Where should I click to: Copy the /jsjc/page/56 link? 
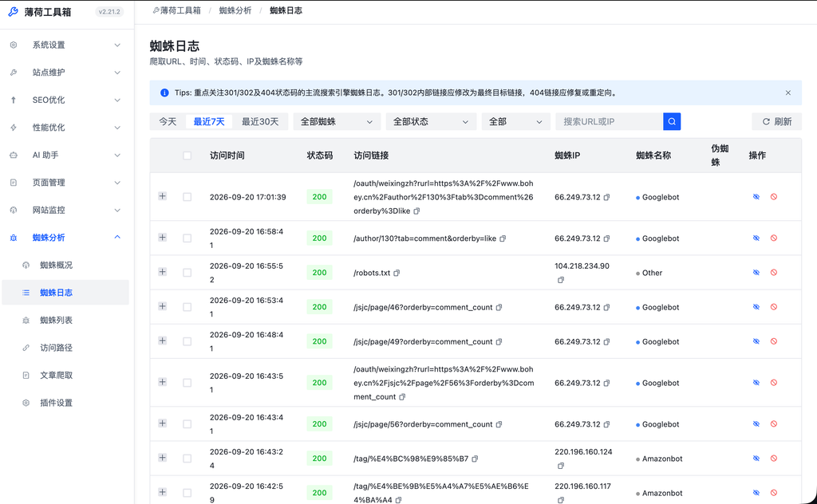(499, 424)
